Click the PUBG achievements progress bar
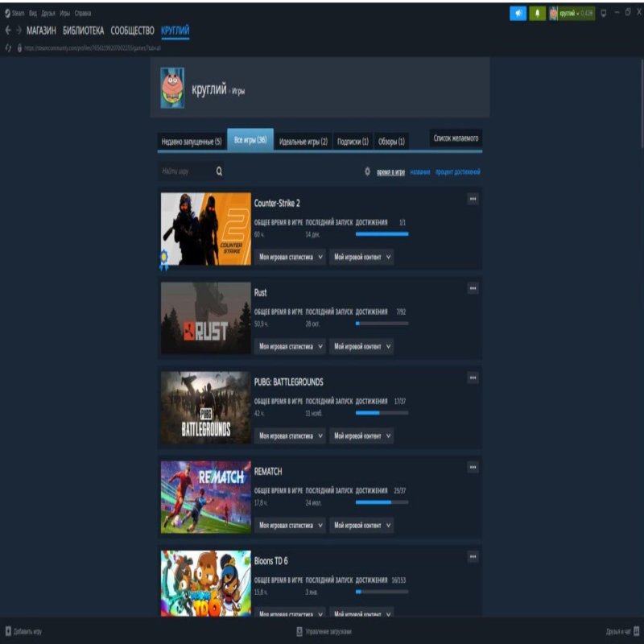This screenshot has width=644, height=644. 382,413
